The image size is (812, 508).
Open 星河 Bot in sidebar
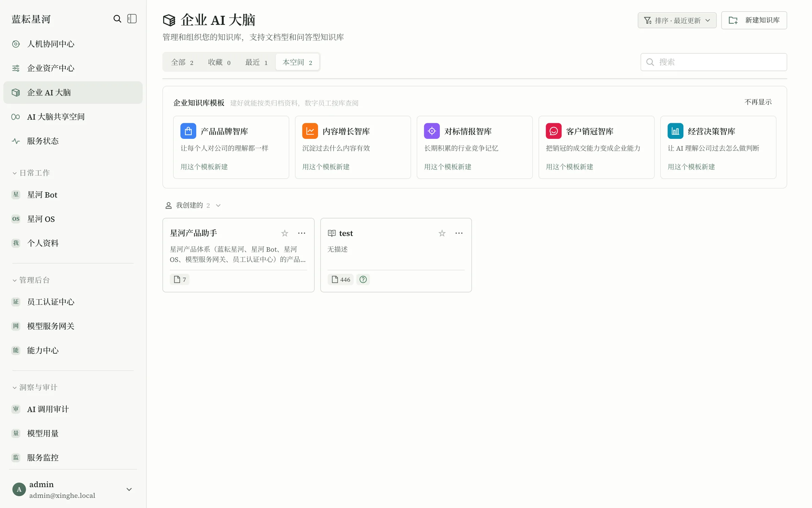tap(73, 195)
